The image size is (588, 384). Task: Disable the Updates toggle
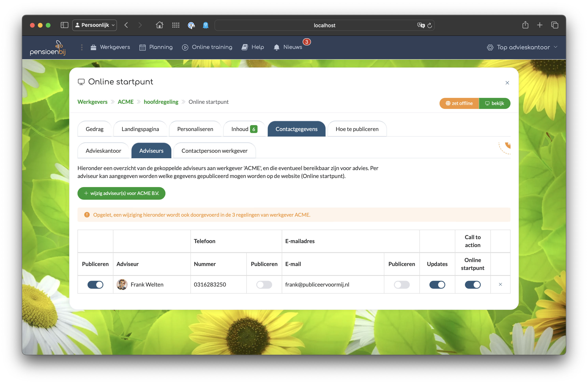[437, 285]
